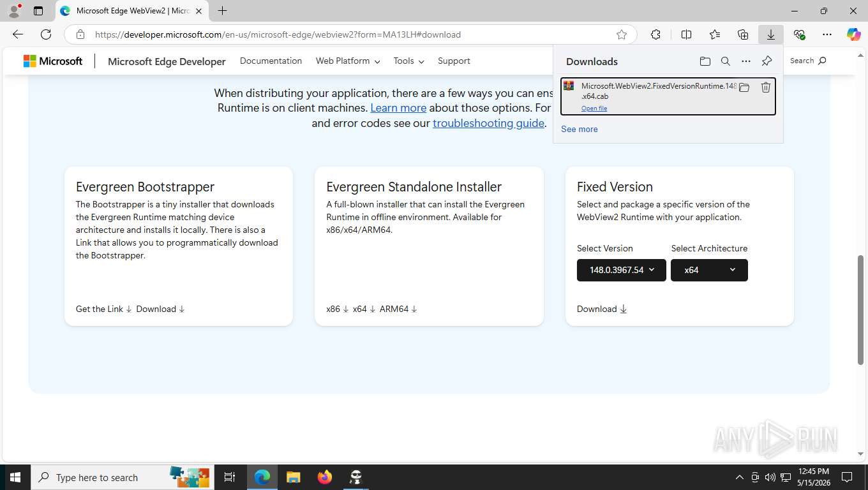868x490 pixels.
Task: Click Open file under the download
Action: pyautogui.click(x=594, y=108)
